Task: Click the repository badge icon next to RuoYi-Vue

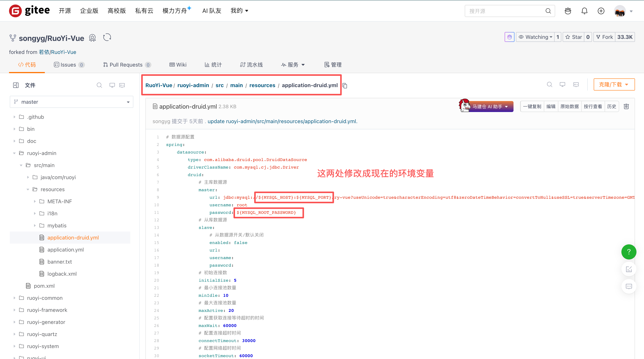Action: coord(92,38)
